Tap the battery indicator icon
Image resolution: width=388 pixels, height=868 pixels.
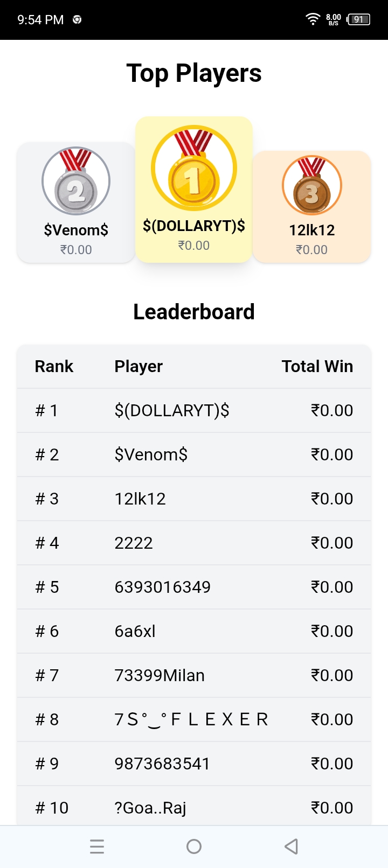359,19
